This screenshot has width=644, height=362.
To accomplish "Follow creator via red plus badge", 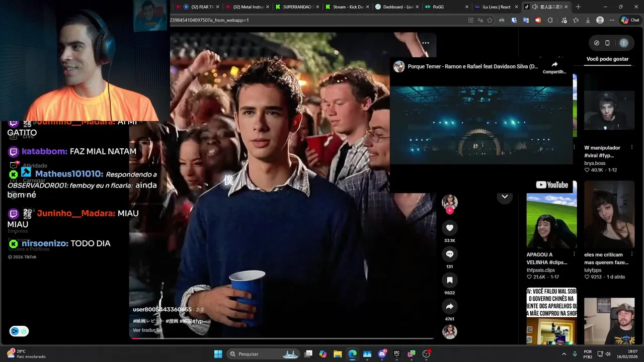I will 450,211.
